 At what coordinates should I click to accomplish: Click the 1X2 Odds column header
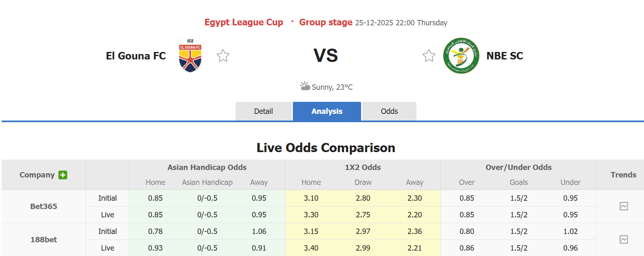(x=363, y=167)
